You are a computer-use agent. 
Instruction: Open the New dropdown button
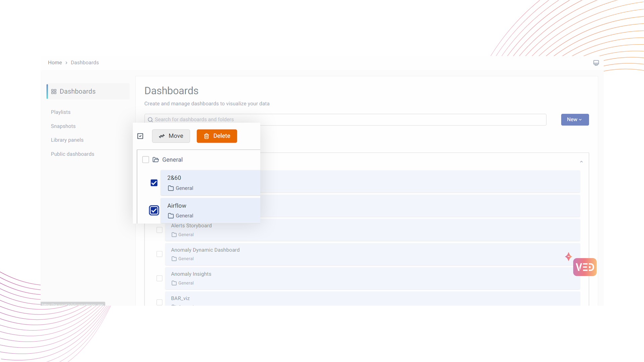pos(575,120)
